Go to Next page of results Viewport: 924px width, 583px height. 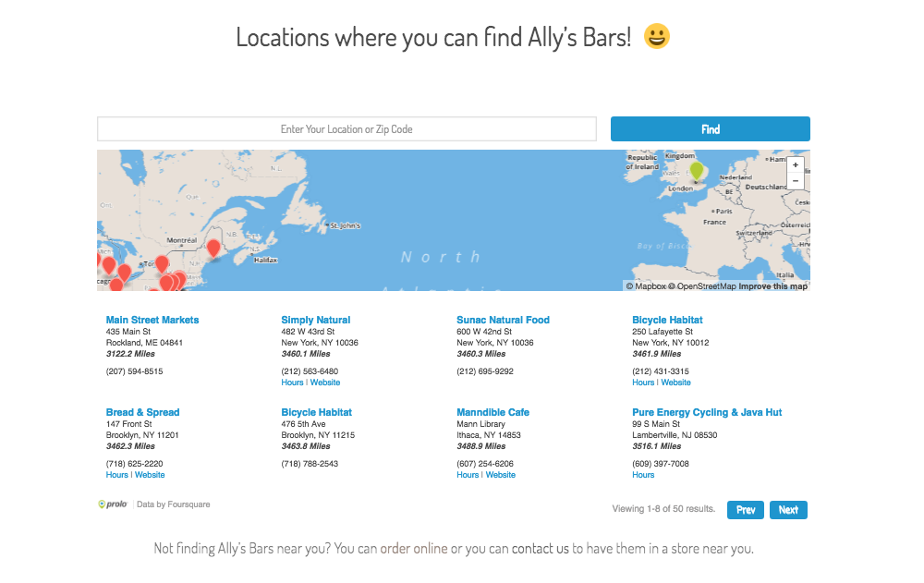coord(788,510)
